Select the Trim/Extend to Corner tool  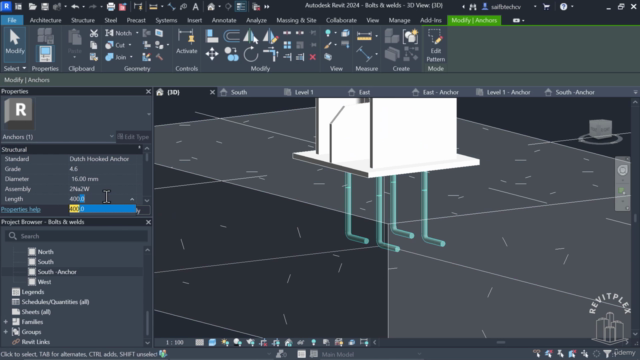270,54
